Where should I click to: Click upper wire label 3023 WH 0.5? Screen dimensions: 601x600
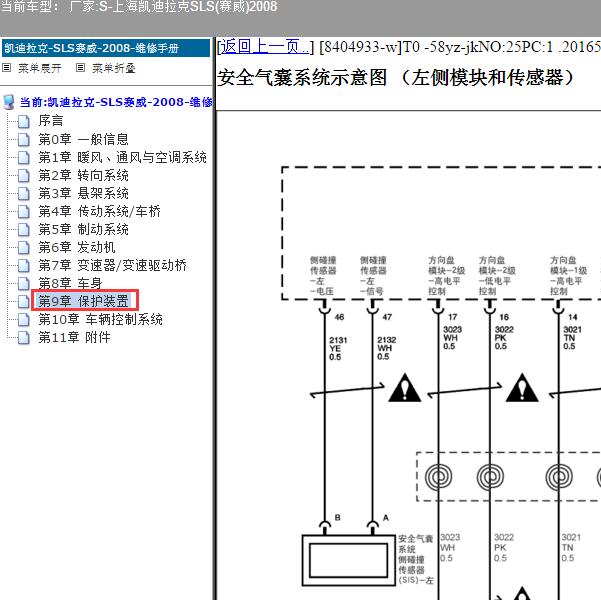click(x=452, y=338)
